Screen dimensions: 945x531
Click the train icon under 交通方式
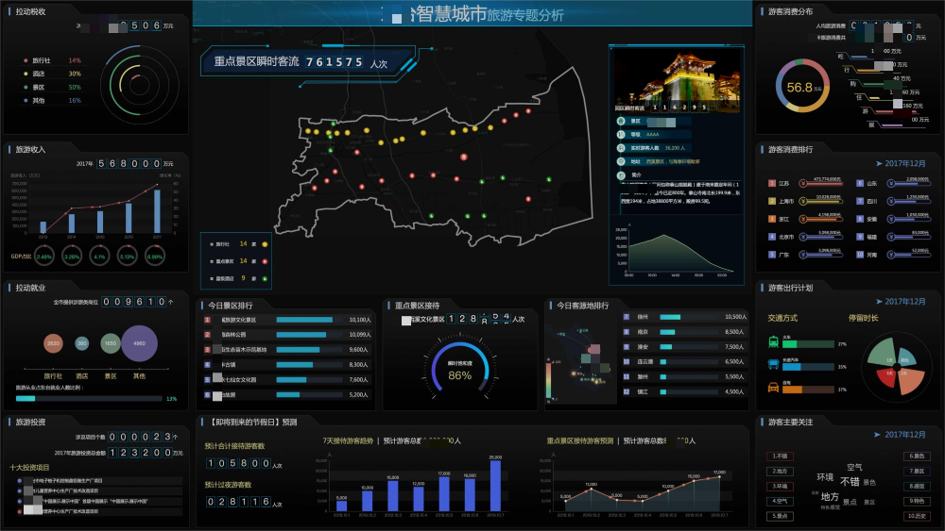tap(774, 342)
